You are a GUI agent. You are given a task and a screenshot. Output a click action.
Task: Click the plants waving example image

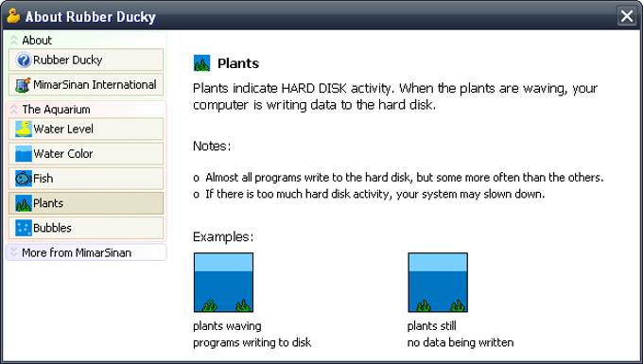click(x=223, y=283)
